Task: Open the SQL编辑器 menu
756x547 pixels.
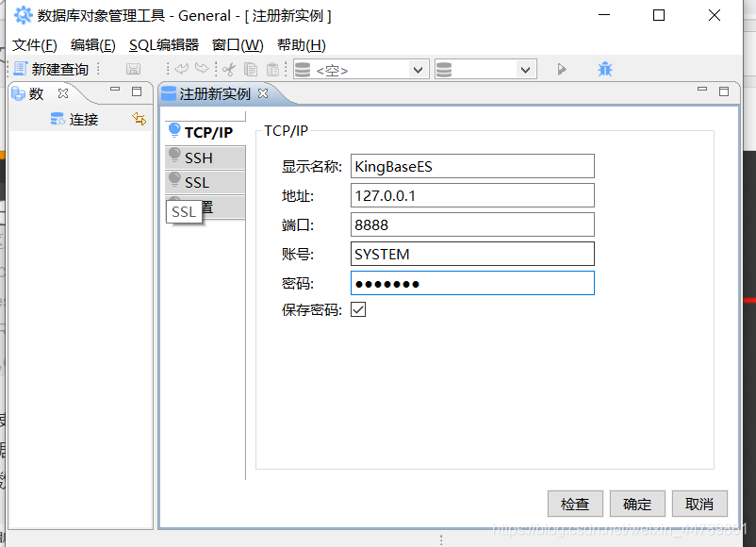Action: point(164,45)
